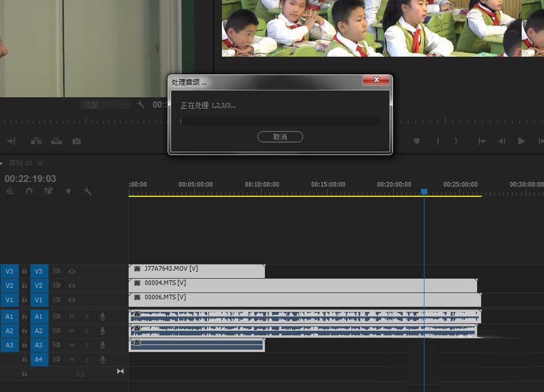544x392 pixels.
Task: Lock the V3 video track
Action: pos(25,271)
